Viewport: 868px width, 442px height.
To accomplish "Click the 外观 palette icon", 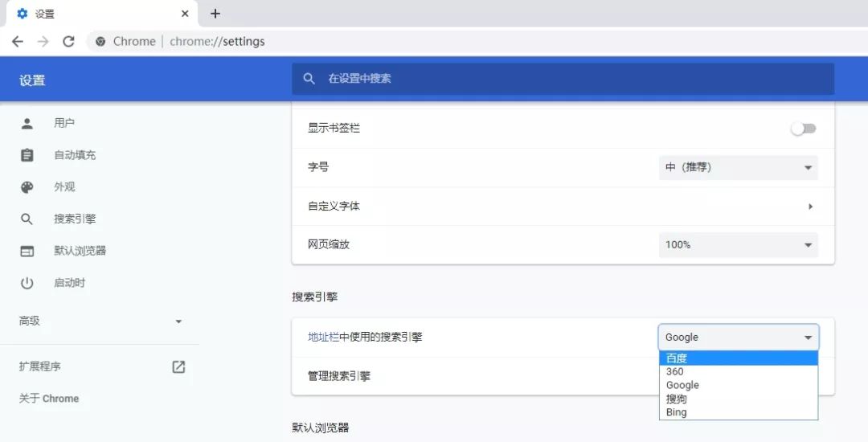I will click(x=27, y=187).
